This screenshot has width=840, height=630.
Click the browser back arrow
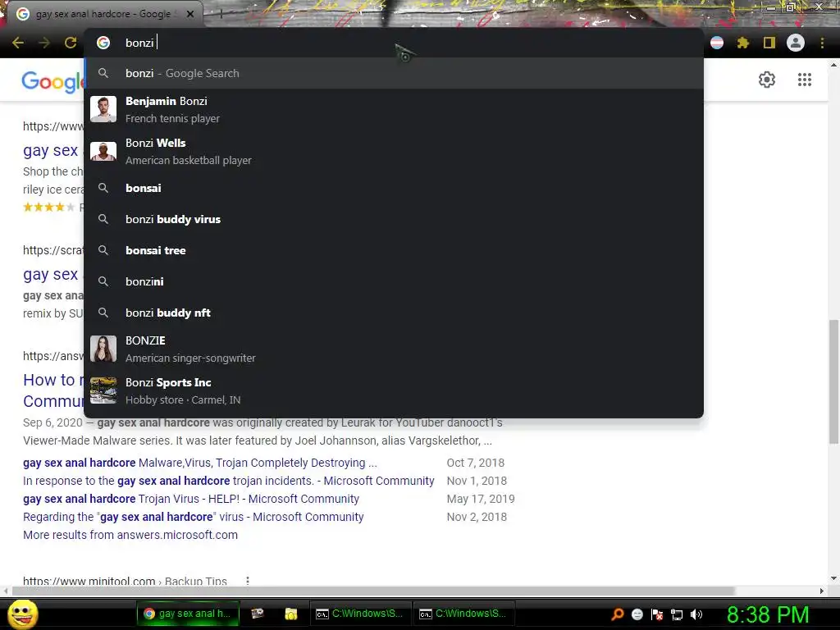[x=18, y=43]
